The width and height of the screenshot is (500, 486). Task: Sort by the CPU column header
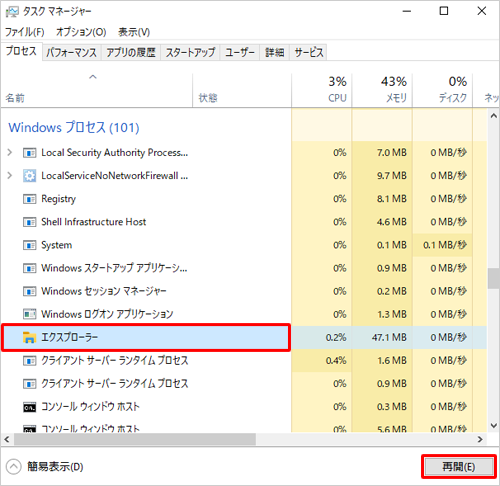click(x=322, y=90)
